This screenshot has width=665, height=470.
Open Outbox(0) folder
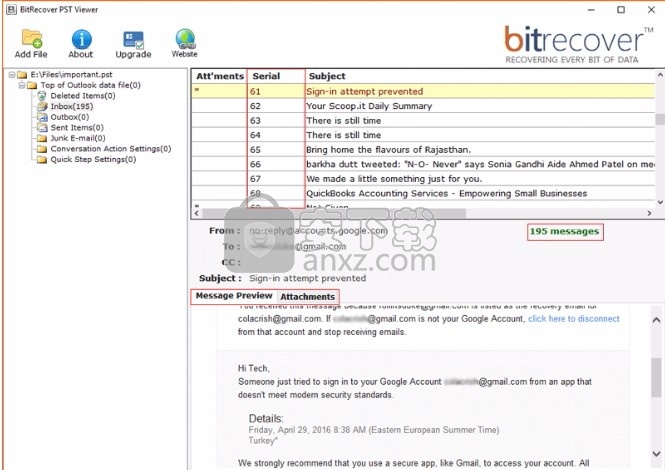[x=70, y=117]
